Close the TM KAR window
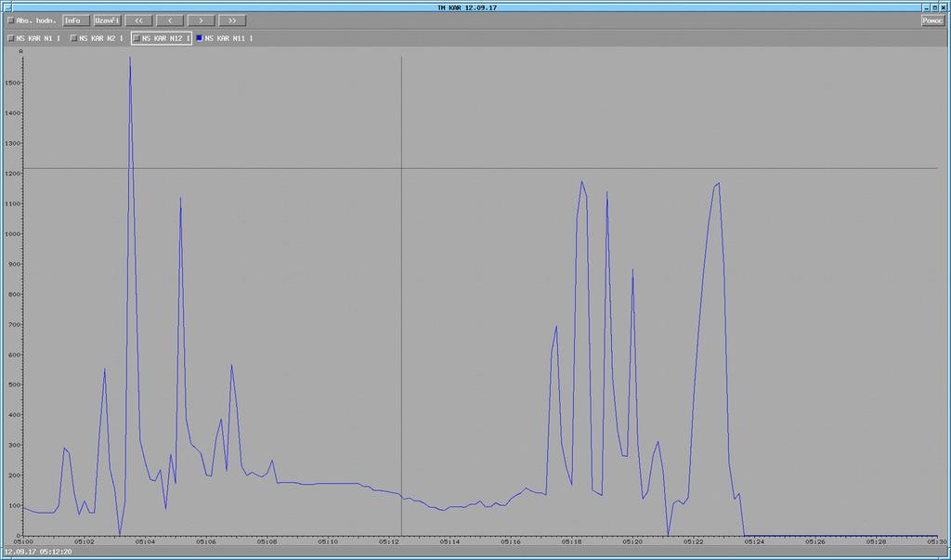 tap(943, 7)
